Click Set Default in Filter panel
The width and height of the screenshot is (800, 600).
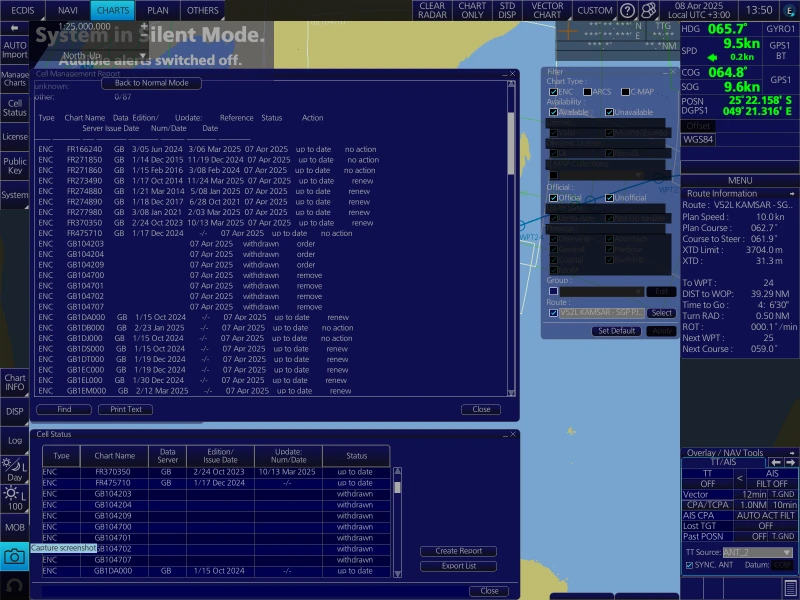pos(616,331)
